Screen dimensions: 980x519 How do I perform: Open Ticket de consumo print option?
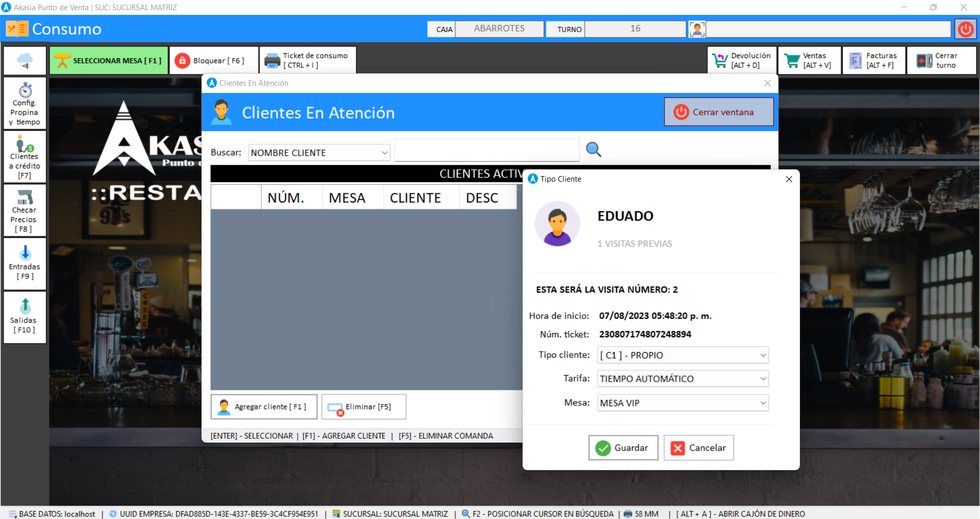point(308,61)
